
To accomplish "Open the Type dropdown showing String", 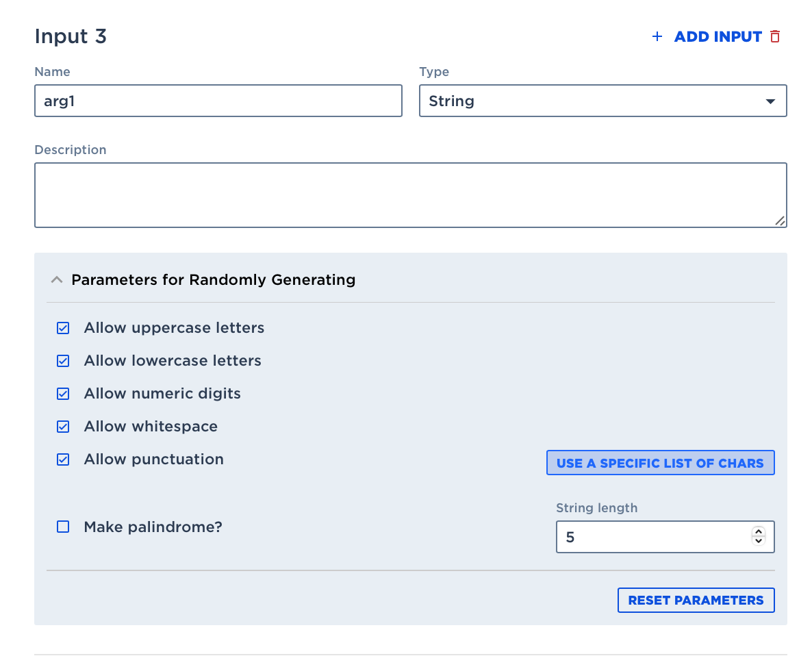I will [x=602, y=101].
